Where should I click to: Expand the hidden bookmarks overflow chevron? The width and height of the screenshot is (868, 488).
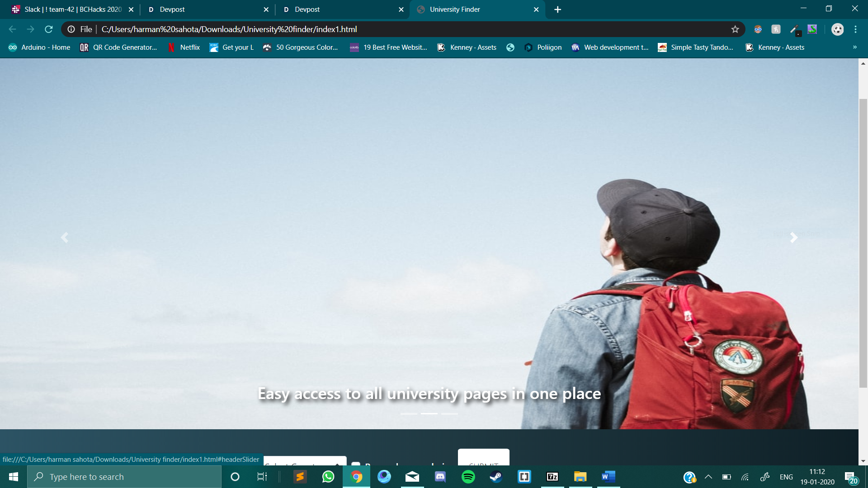[x=855, y=47]
